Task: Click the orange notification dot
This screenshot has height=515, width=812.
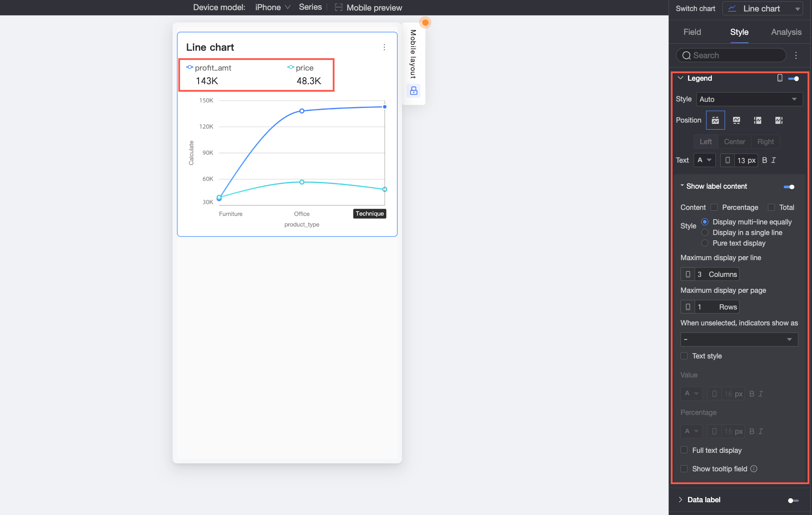Action: point(425,22)
